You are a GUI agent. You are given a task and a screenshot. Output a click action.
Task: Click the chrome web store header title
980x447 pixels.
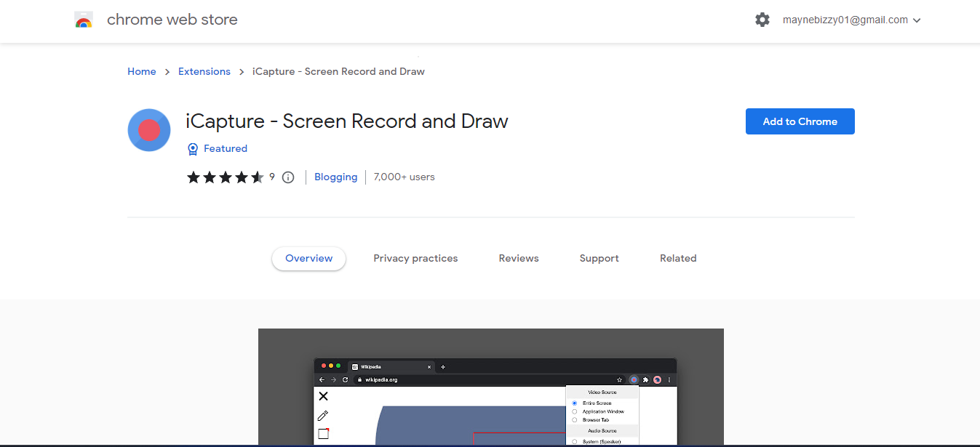(x=172, y=20)
